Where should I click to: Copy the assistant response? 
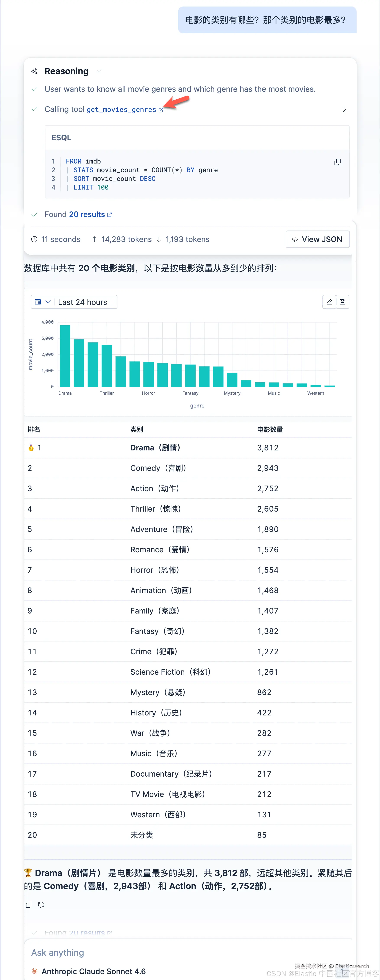pos(29,905)
